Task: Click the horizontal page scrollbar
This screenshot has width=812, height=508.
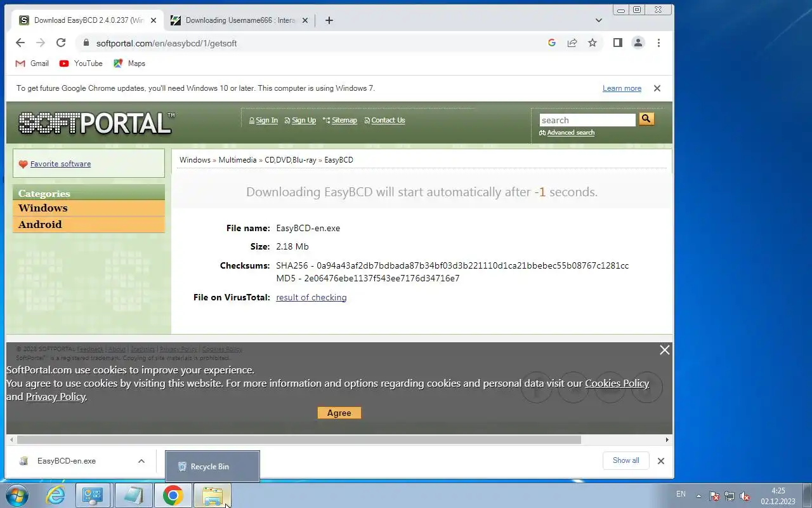Action: click(299, 439)
